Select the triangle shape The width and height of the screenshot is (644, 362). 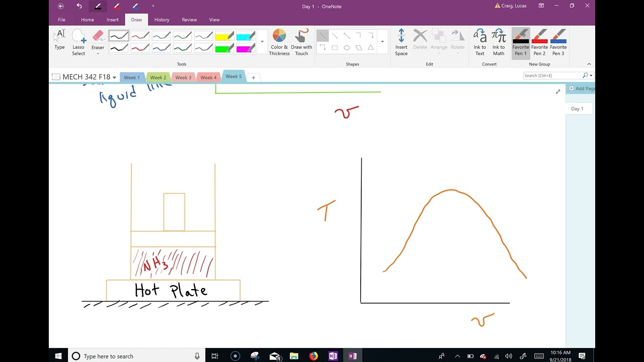[x=371, y=48]
